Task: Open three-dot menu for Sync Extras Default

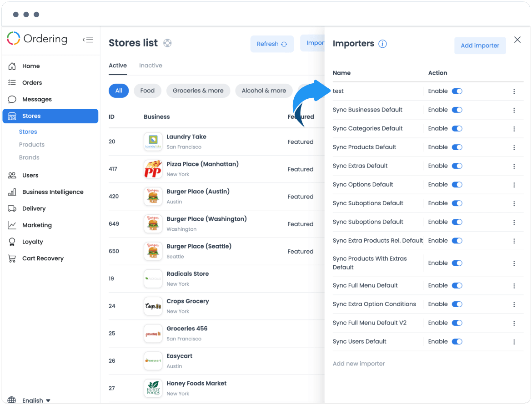Action: pos(514,166)
